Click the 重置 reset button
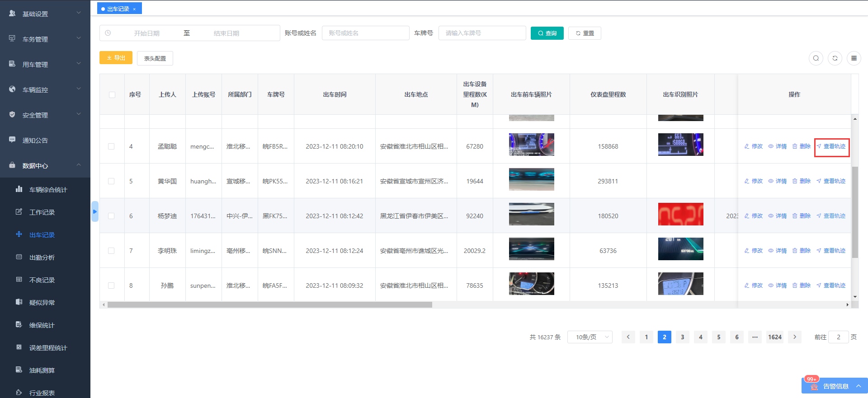This screenshot has width=868, height=398. [585, 33]
